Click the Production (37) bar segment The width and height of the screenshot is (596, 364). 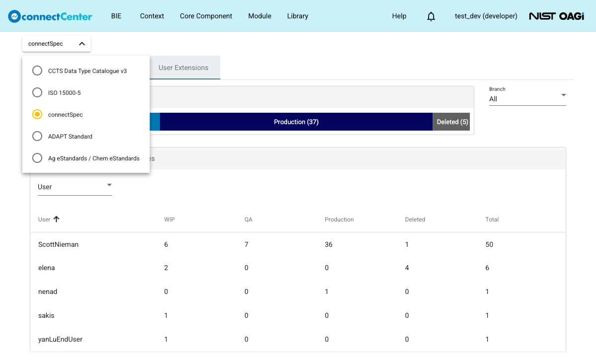click(x=296, y=122)
